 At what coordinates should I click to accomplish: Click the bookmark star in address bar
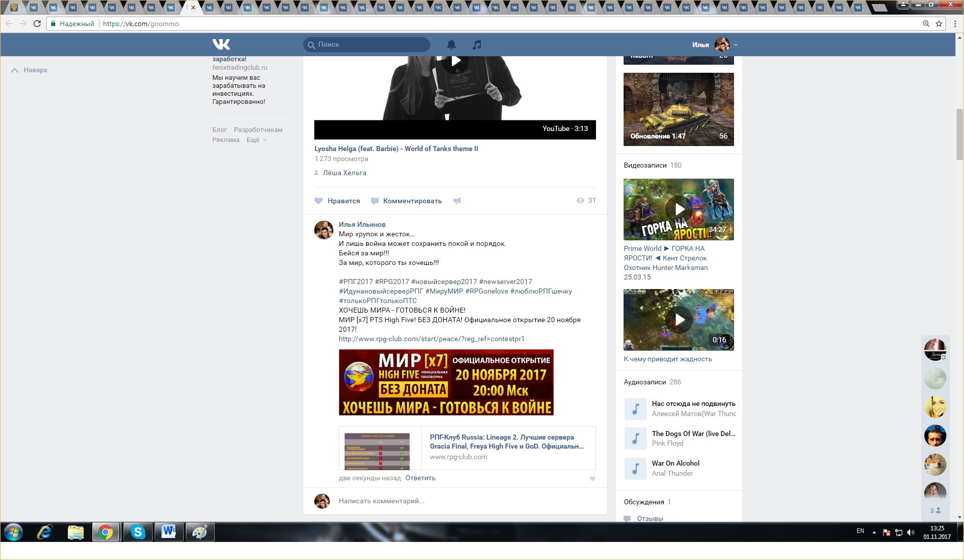pos(939,24)
